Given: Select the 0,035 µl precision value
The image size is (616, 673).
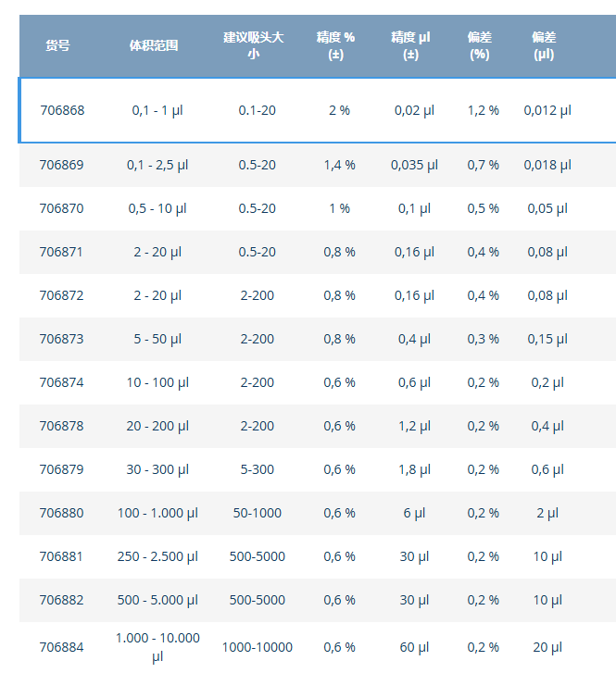Looking at the screenshot, I should (414, 165).
